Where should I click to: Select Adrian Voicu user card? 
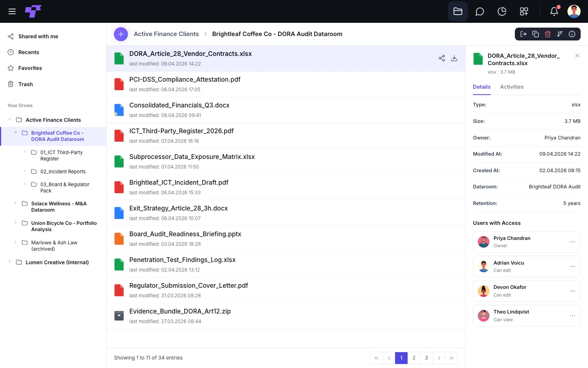click(527, 266)
